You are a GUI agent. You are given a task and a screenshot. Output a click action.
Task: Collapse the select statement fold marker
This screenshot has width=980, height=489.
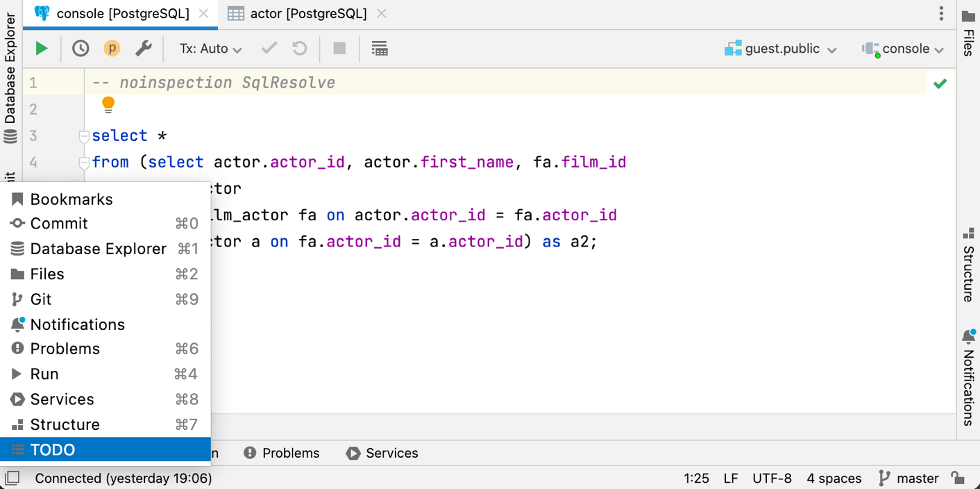[84, 136]
